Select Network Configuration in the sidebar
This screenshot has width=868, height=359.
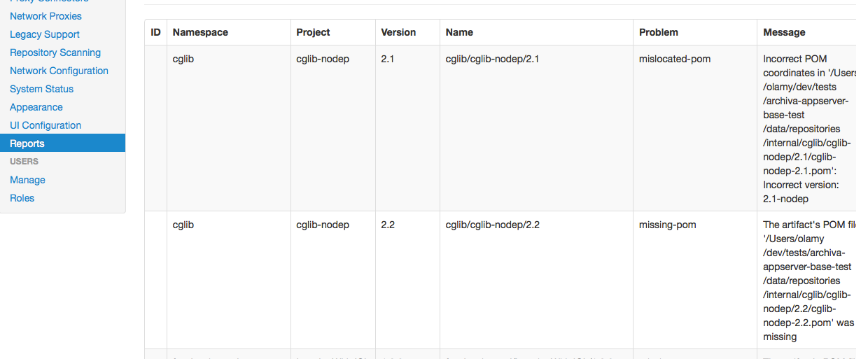click(59, 71)
